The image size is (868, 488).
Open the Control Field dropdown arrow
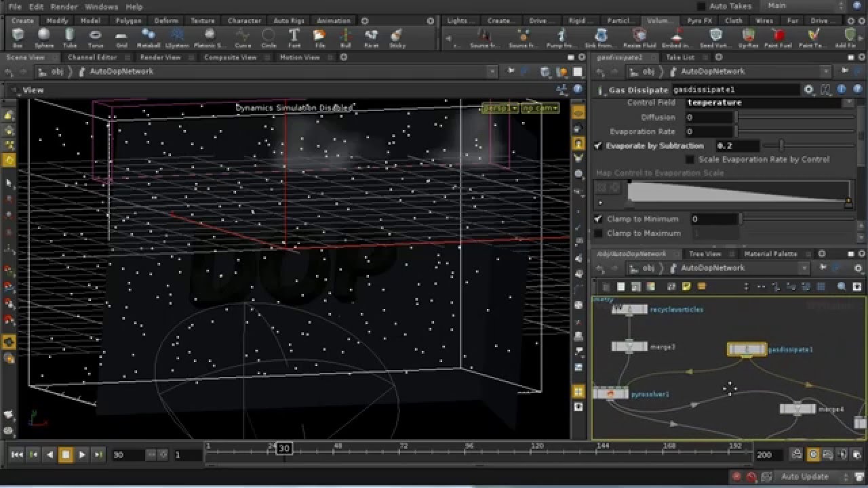click(x=848, y=102)
